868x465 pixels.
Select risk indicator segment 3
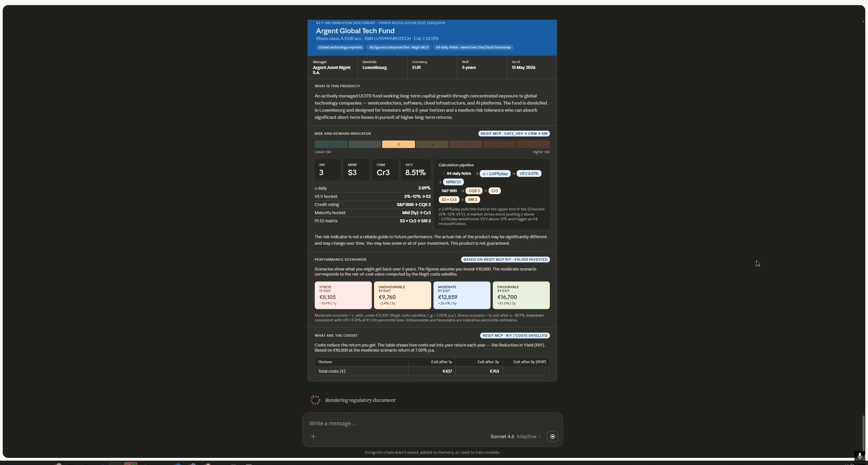[398, 144]
